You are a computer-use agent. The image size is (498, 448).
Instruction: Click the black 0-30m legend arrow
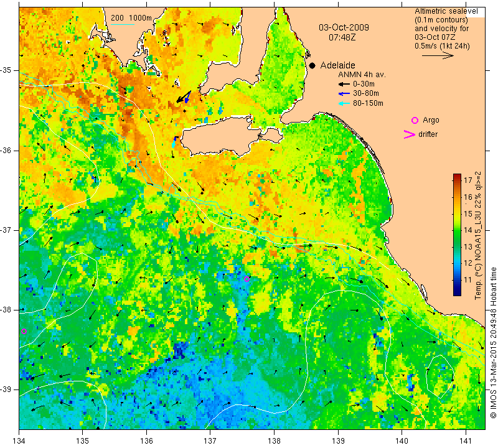click(x=344, y=85)
